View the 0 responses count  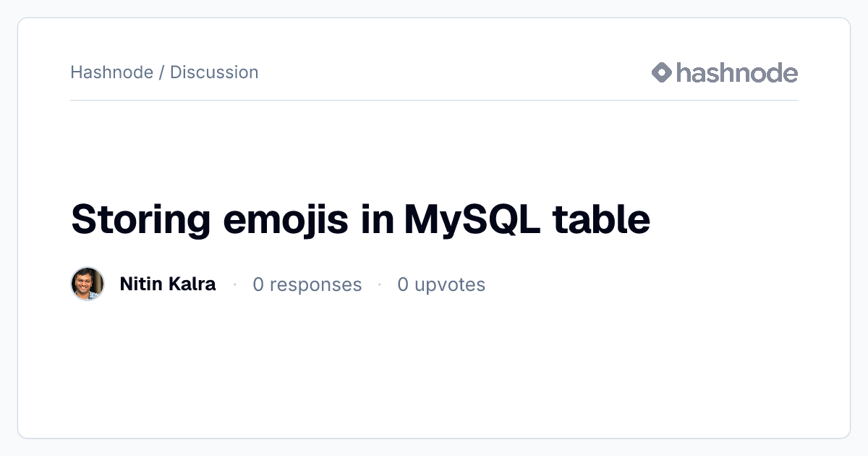tap(307, 284)
